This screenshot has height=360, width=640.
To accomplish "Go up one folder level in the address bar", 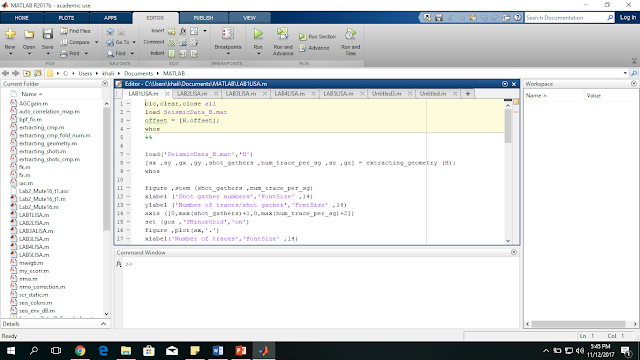I will [x=27, y=73].
